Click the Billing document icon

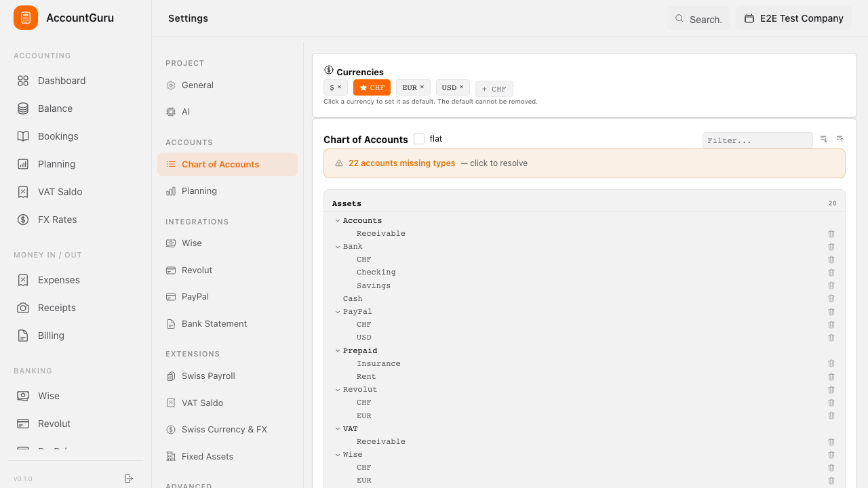click(x=23, y=335)
